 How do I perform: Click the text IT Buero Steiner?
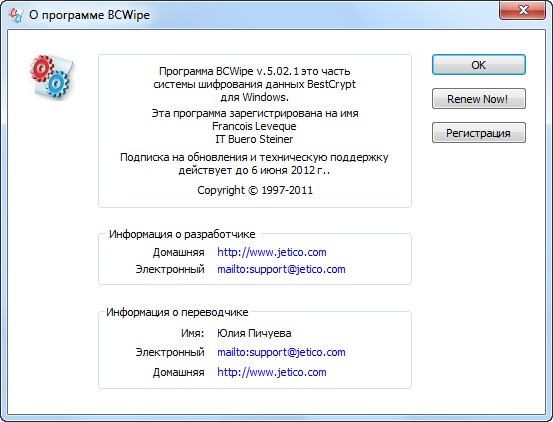(x=254, y=139)
